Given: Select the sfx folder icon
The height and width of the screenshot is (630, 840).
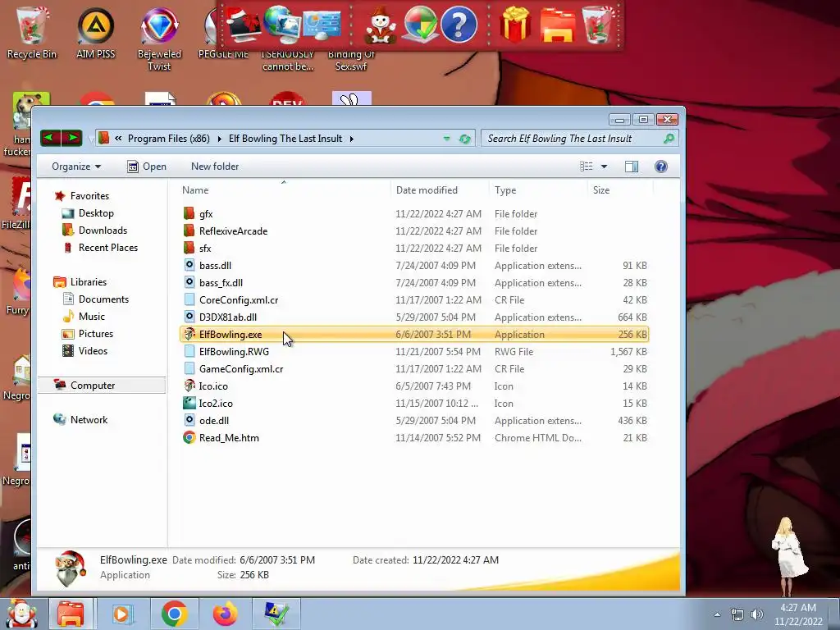Looking at the screenshot, I should (x=189, y=248).
